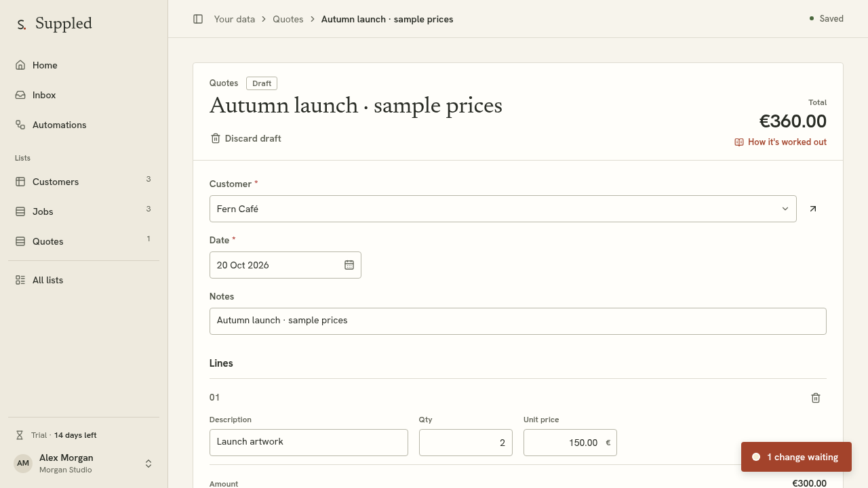This screenshot has width=868, height=488.
Task: Click the Discard draft trash icon
Action: click(x=216, y=138)
